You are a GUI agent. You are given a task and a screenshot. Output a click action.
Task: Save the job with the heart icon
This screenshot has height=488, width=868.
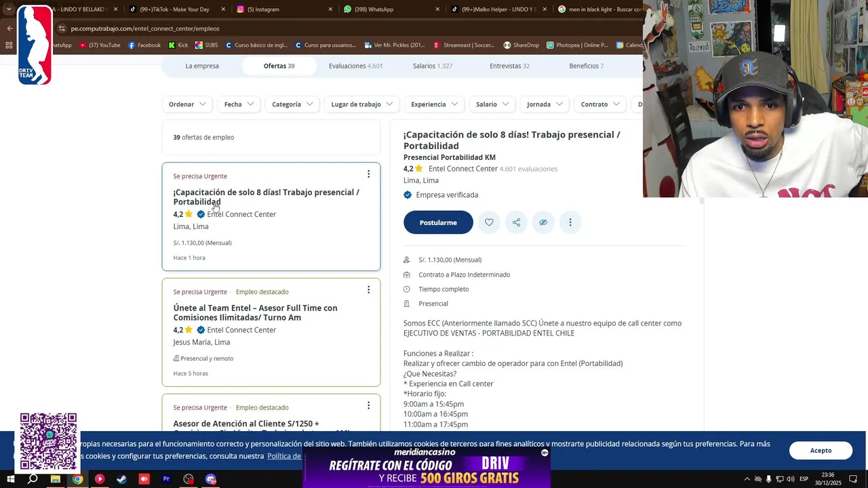point(489,222)
